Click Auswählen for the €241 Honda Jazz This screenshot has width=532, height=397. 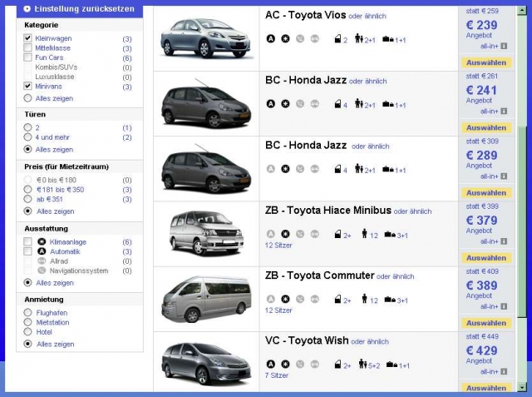tap(486, 127)
